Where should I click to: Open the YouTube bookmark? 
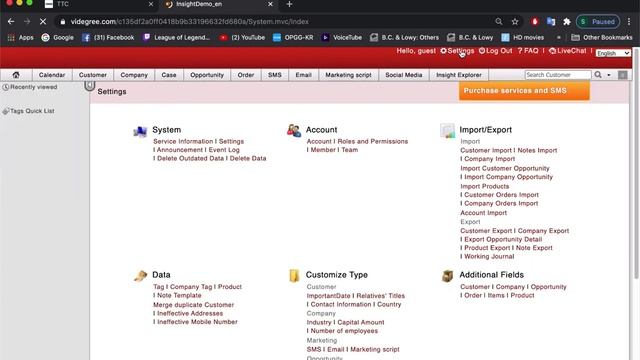(242, 38)
